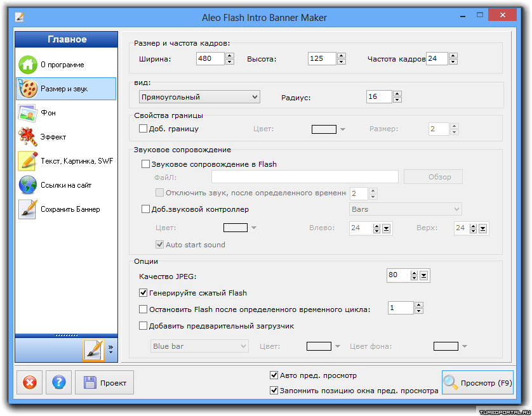The image size is (532, 416).
Task: Click the Качество JPEG value field
Action: (x=398, y=275)
